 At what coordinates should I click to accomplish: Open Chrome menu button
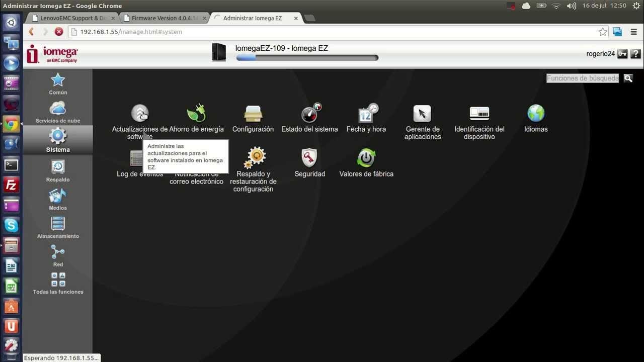click(x=634, y=32)
